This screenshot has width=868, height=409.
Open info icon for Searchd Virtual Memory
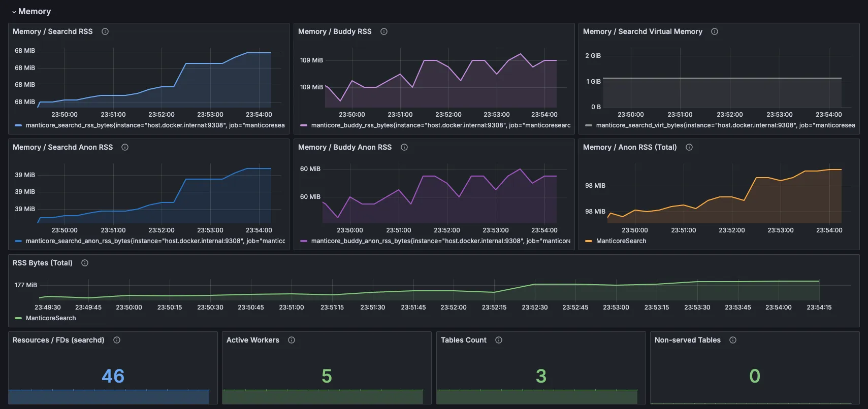(715, 31)
